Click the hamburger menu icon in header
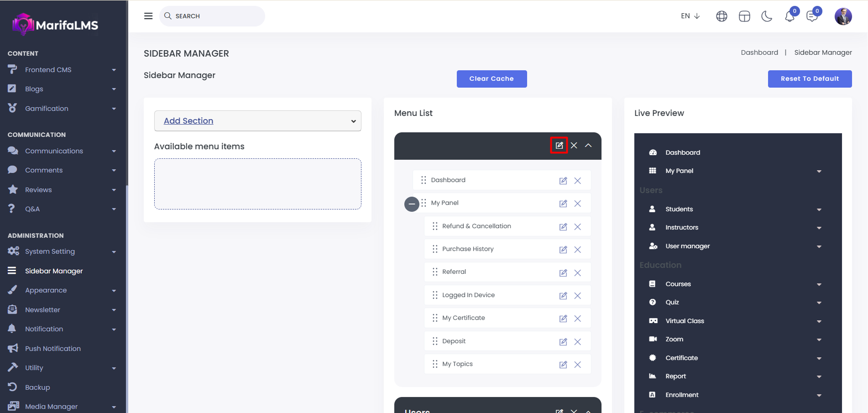The width and height of the screenshot is (868, 413). coord(148,16)
